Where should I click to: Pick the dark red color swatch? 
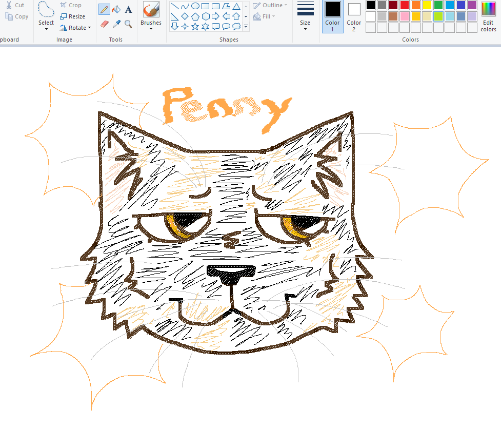[x=393, y=5]
